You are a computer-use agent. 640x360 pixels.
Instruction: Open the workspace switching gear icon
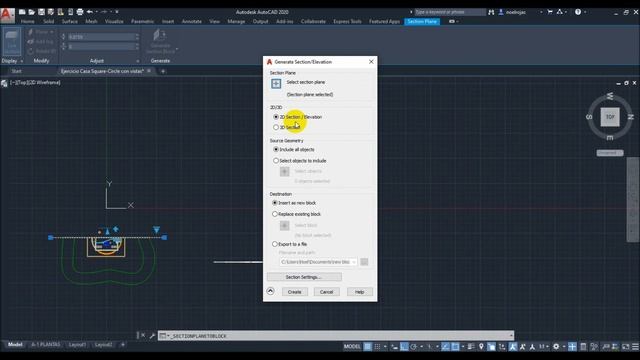(x=556, y=347)
